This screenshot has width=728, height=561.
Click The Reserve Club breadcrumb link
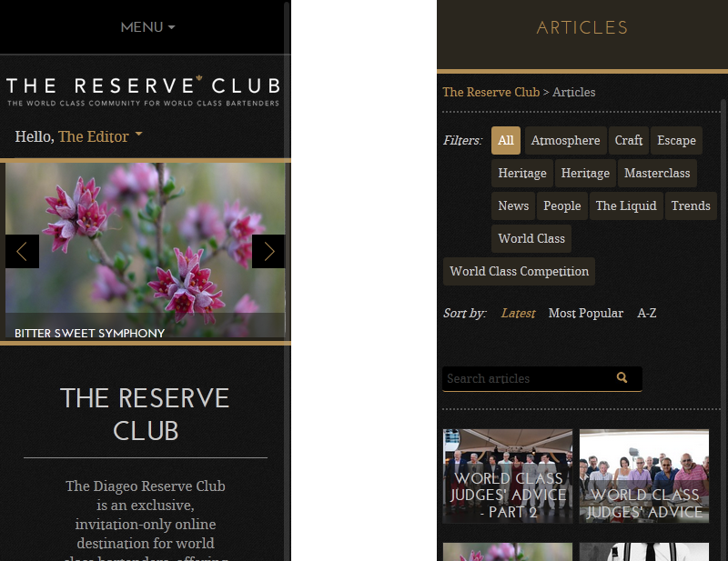pos(491,92)
